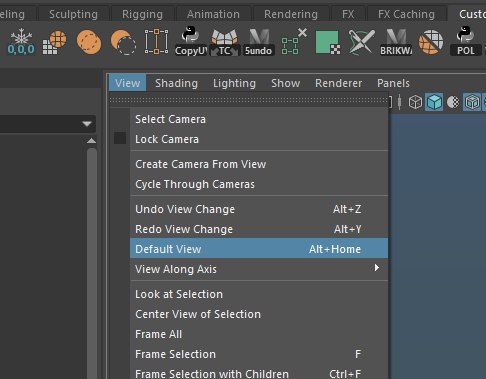Open the Lighting panel menu
Image resolution: width=486 pixels, height=379 pixels.
click(234, 83)
